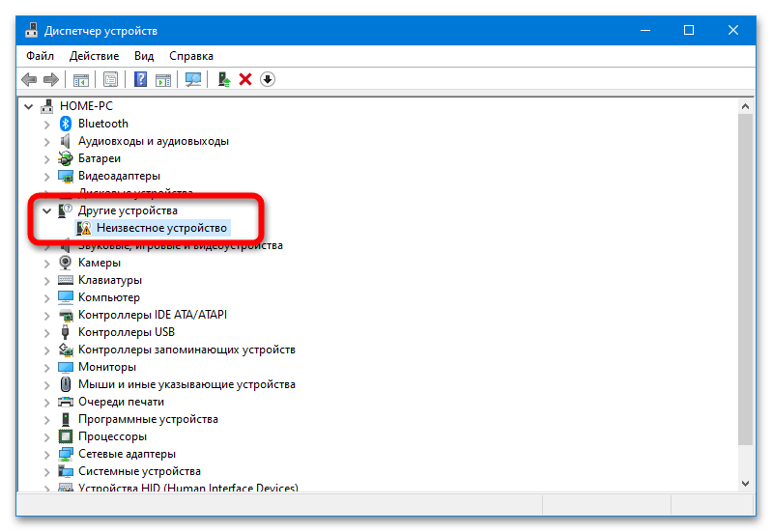Click the vertical scrollbar thumb
772x532 pixels.
pyautogui.click(x=745, y=280)
